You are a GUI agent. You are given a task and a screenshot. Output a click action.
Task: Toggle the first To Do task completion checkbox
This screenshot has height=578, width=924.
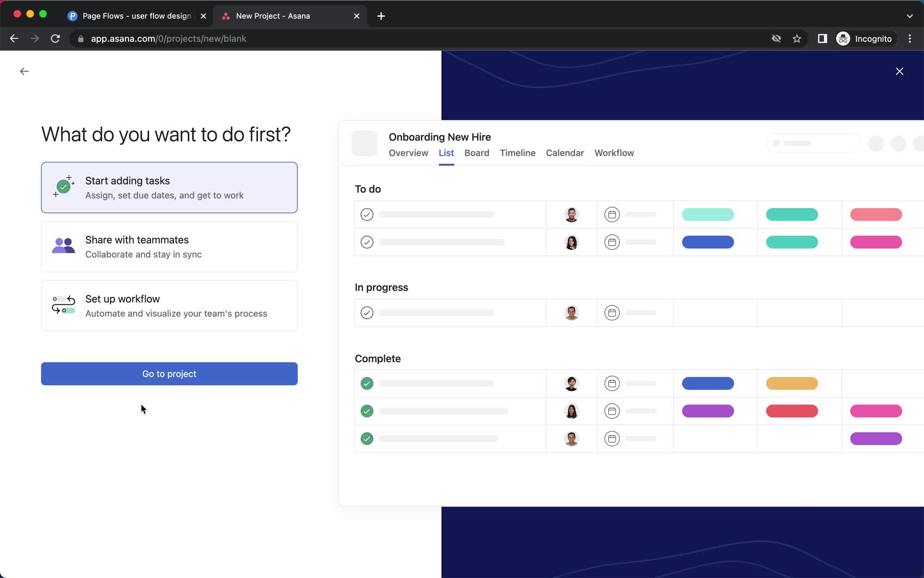coord(367,214)
